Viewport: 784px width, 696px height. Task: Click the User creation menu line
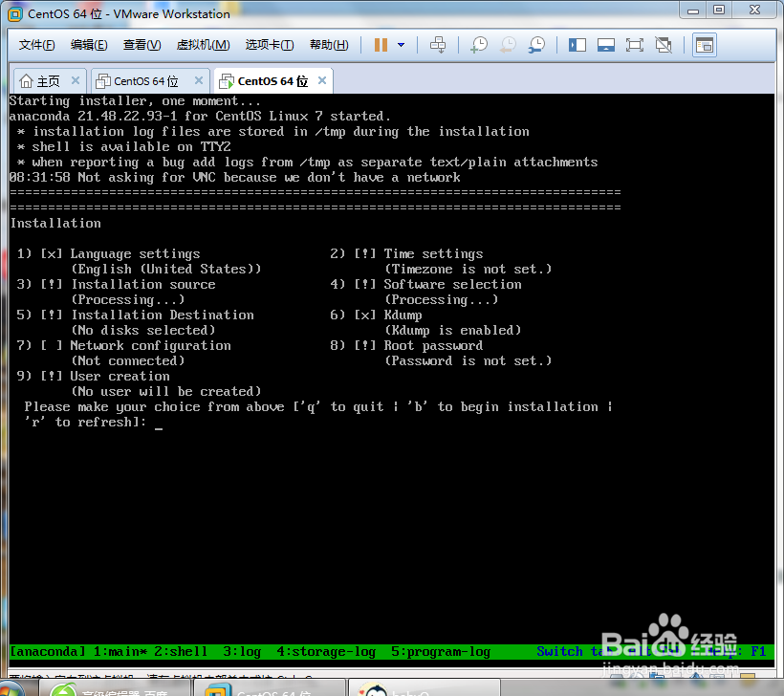click(93, 376)
